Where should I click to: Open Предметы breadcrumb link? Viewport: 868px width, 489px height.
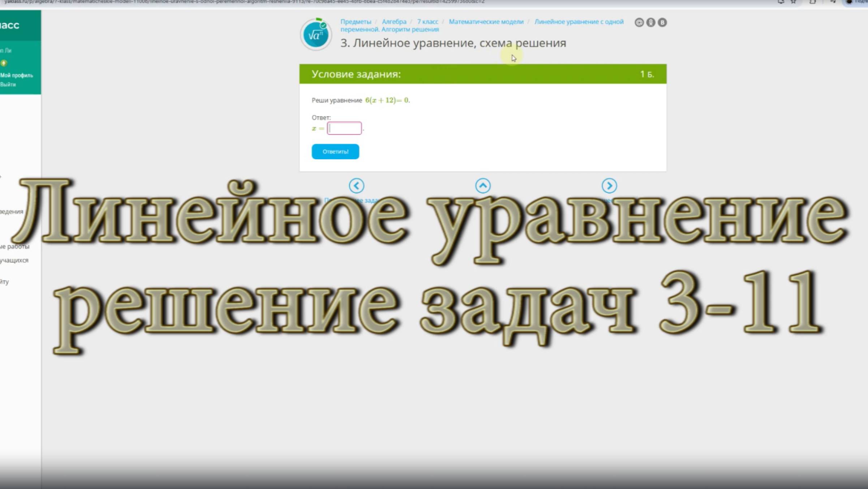coord(356,22)
